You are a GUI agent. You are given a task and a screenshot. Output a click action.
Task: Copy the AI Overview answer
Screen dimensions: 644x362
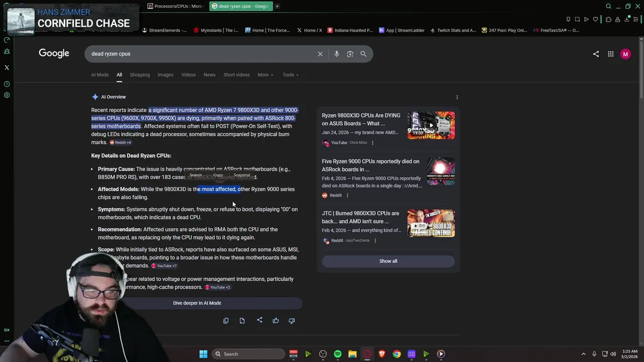pos(226,321)
